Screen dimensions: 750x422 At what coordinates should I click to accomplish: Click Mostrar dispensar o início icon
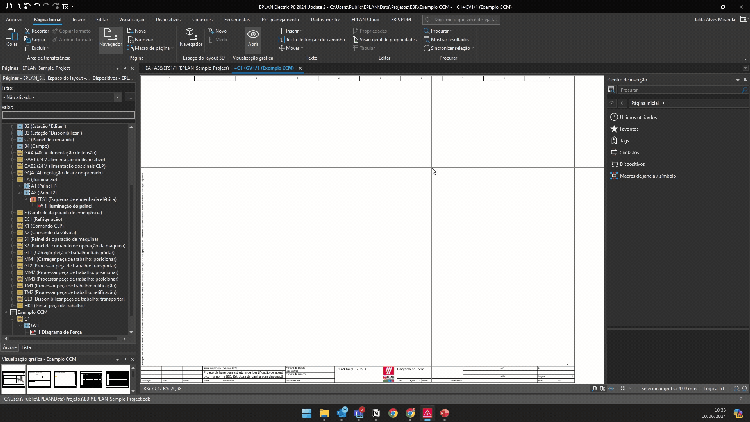point(613,175)
